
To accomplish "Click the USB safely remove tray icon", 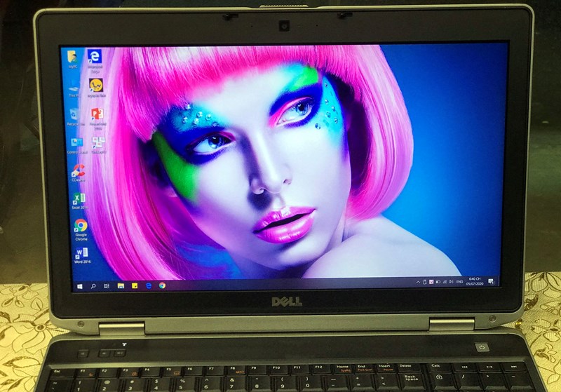I will (425, 282).
